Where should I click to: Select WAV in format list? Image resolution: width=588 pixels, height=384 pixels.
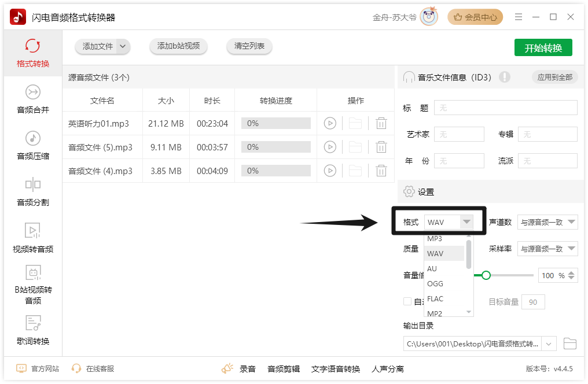444,254
